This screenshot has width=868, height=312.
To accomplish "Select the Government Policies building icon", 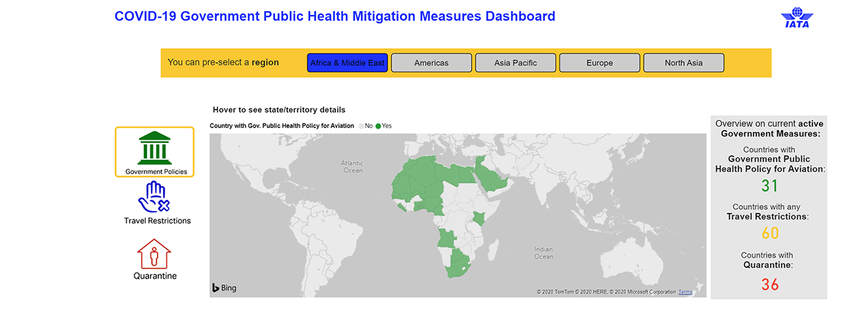I will pos(154,148).
